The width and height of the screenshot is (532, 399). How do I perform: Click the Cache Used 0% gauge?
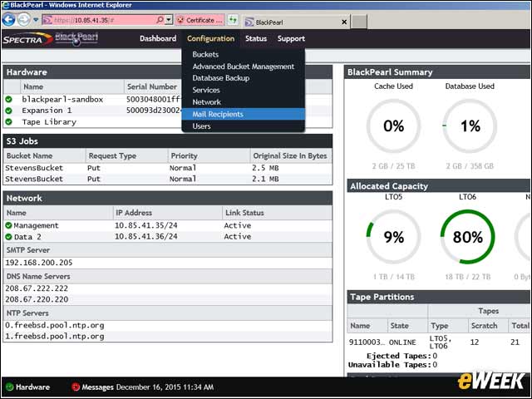click(393, 126)
